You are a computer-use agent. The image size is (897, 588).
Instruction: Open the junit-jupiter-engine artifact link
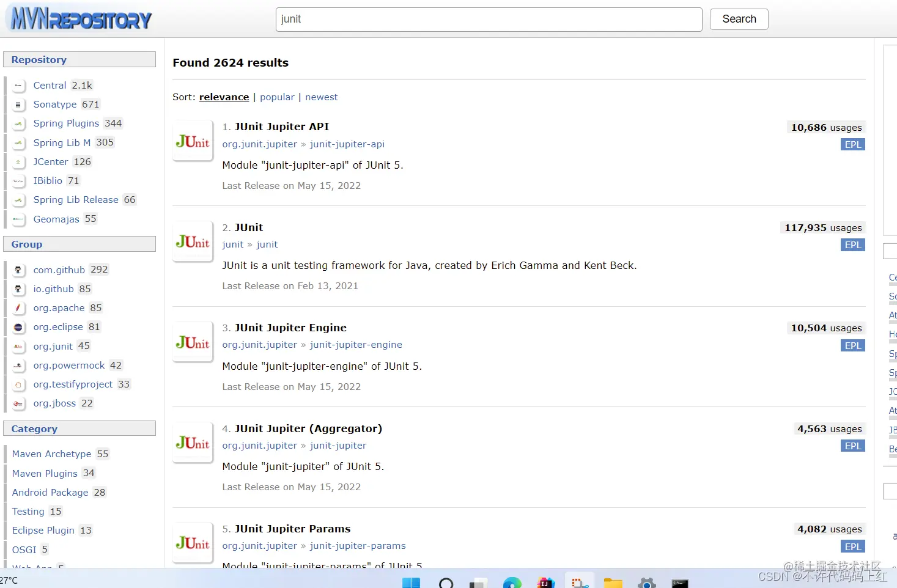click(x=356, y=345)
